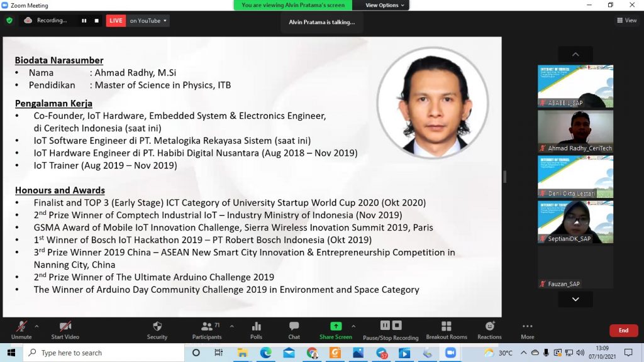Image resolution: width=644 pixels, height=362 pixels.
Task: Open the Reactions menu
Action: (x=489, y=331)
